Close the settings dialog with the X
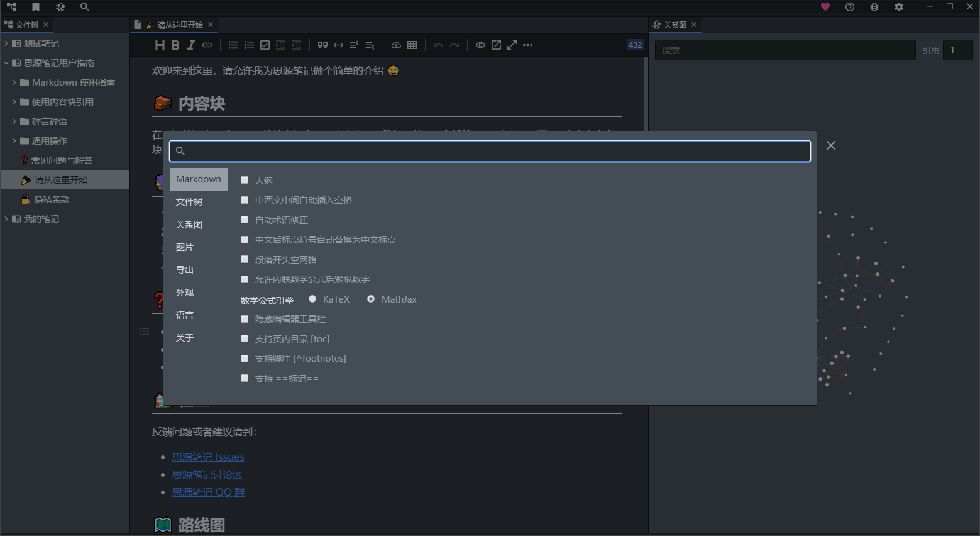 point(831,145)
